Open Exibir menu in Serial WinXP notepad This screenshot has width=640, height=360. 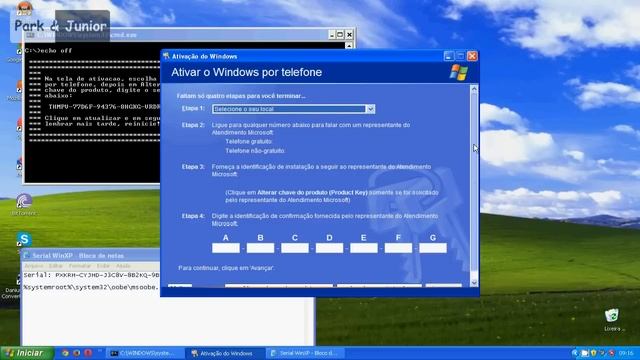click(x=103, y=266)
